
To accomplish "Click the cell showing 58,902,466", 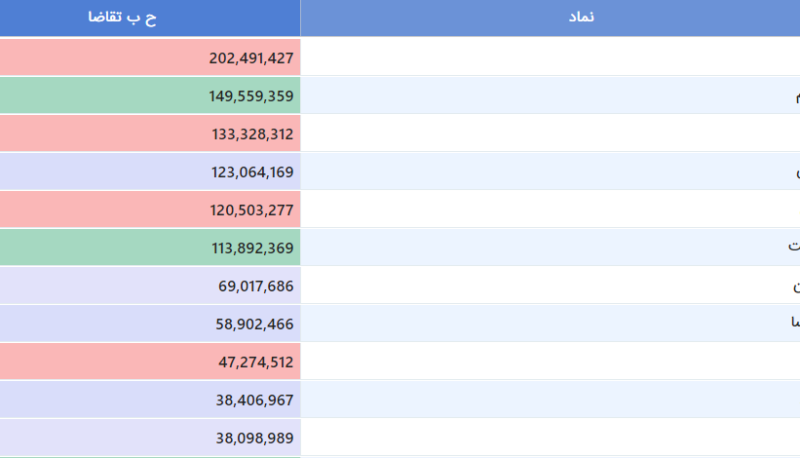I will pos(150,324).
